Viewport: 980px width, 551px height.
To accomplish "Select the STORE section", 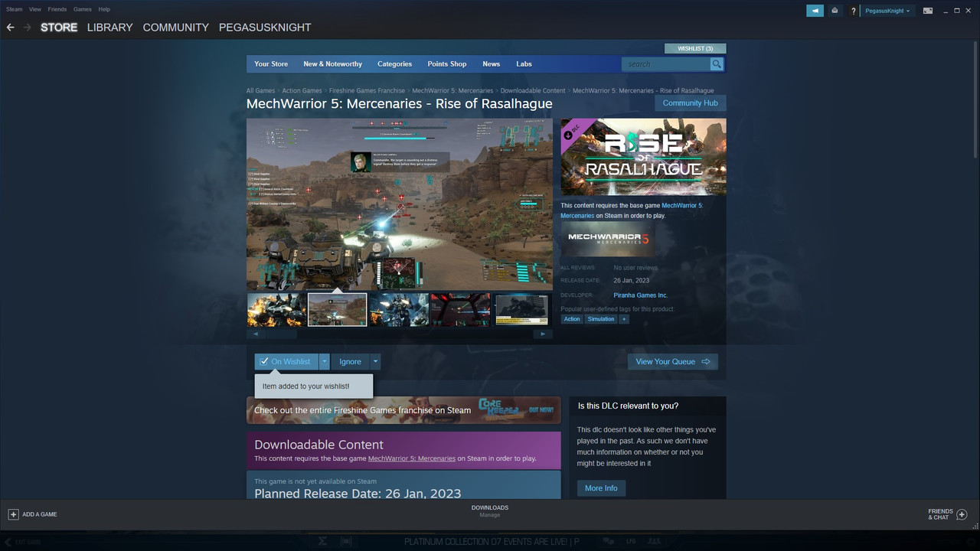I will (x=59, y=27).
